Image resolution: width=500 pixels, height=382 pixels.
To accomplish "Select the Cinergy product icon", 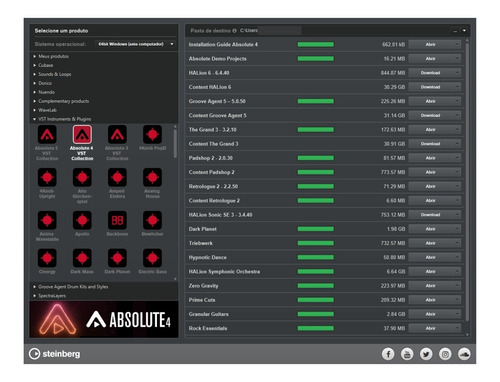I will [47, 258].
